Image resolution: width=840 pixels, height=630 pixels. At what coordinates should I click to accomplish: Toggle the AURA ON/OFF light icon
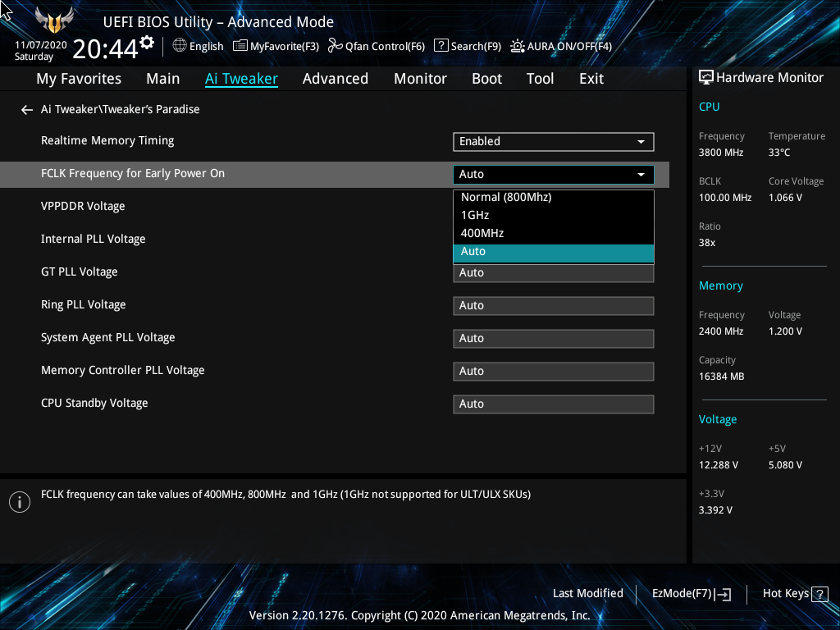click(517, 46)
